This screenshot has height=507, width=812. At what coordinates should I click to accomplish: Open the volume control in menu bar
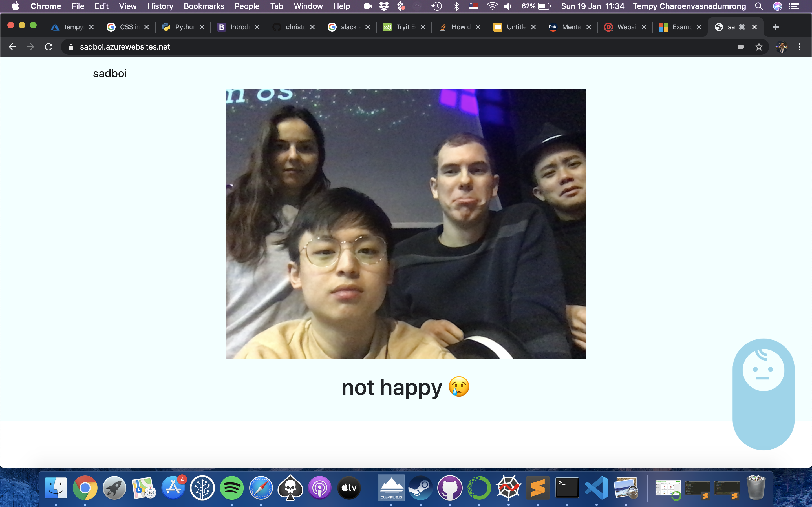point(507,6)
